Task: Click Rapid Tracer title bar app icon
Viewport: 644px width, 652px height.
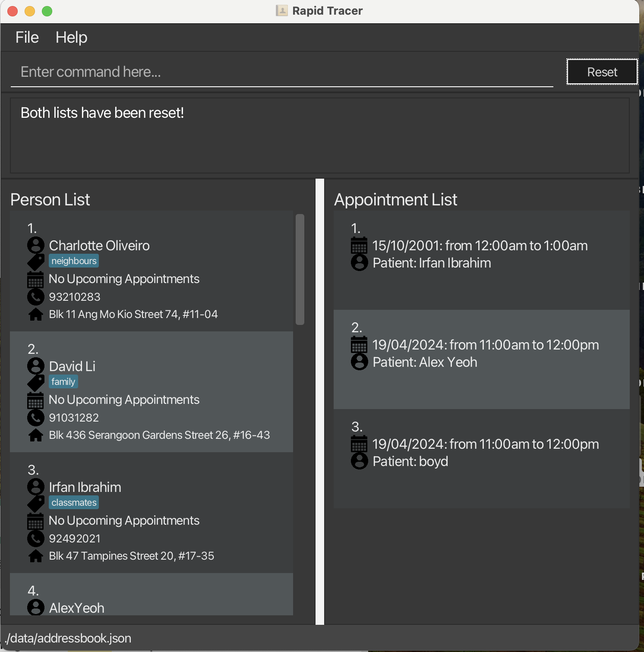Action: tap(281, 11)
